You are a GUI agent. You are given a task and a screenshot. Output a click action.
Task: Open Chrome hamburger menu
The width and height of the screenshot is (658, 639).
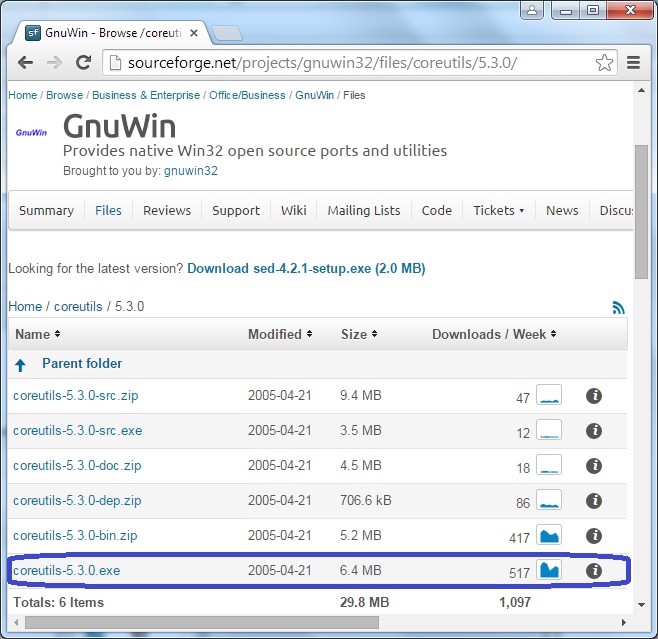pos(633,63)
